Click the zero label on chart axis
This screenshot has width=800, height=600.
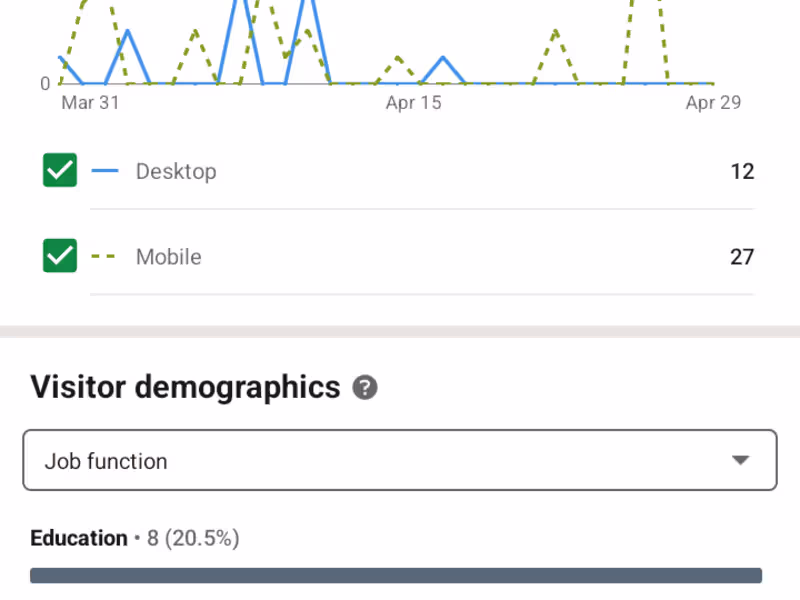point(45,84)
